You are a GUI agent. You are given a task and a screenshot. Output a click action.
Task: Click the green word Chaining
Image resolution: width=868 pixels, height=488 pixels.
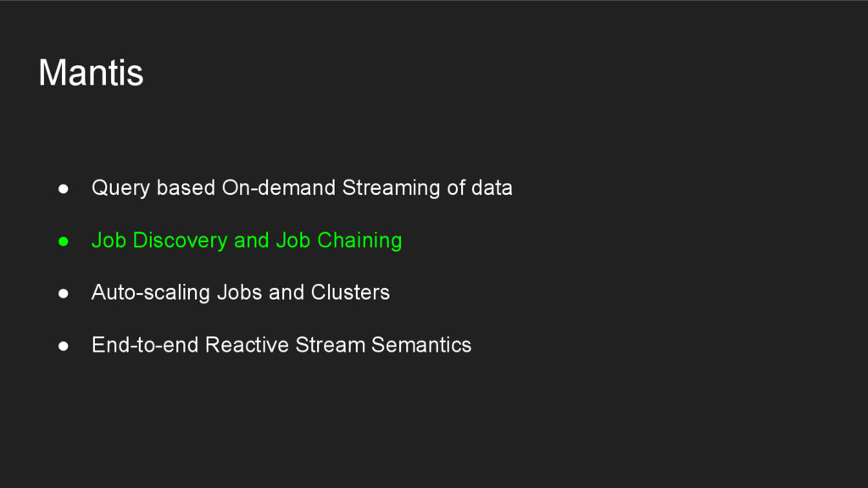point(359,241)
